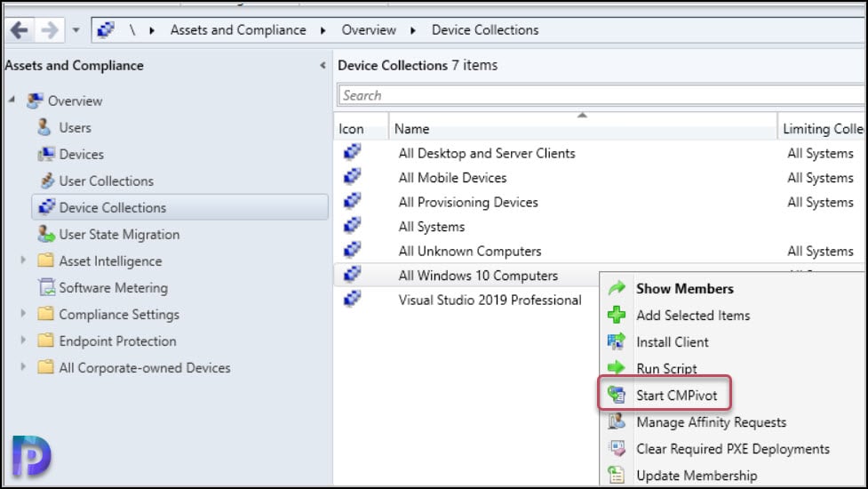
Task: Click the User Collections node icon
Action: point(47,180)
